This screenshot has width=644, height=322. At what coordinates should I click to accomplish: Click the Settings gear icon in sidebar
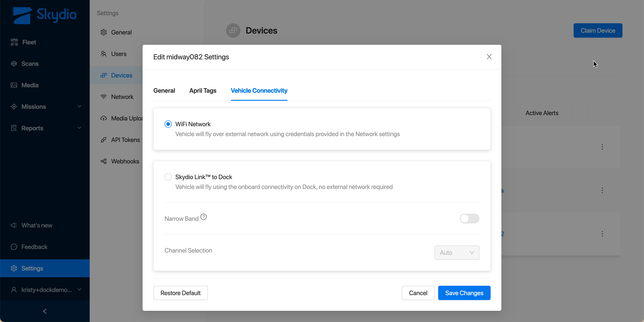pos(14,268)
